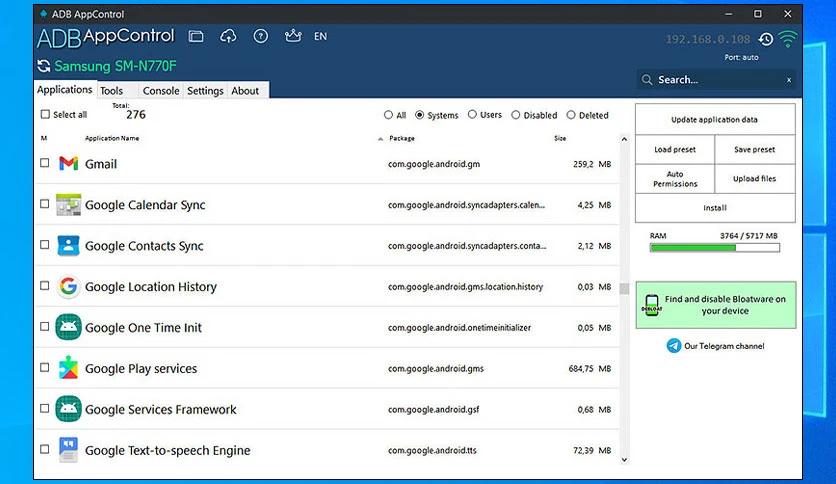Check the Gmail row checkbox
The height and width of the screenshot is (484, 836).
(45, 163)
